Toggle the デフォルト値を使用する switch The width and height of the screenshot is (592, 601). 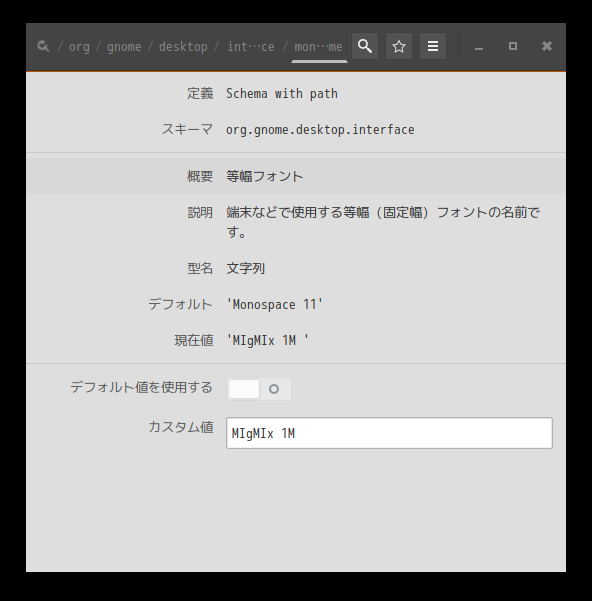click(x=259, y=389)
